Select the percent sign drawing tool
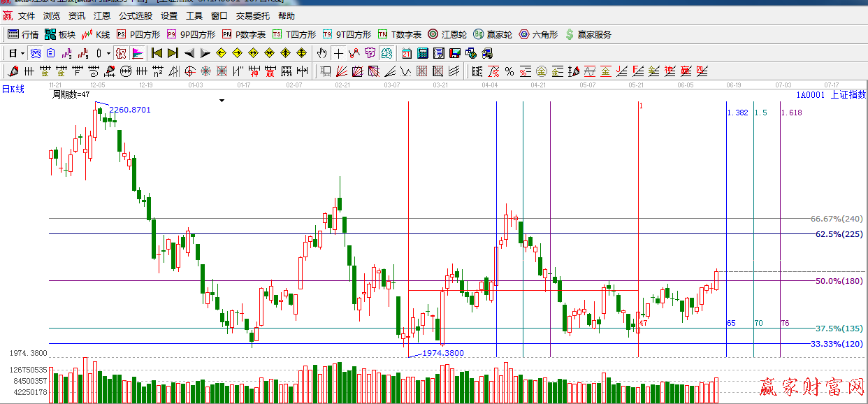 [509, 71]
